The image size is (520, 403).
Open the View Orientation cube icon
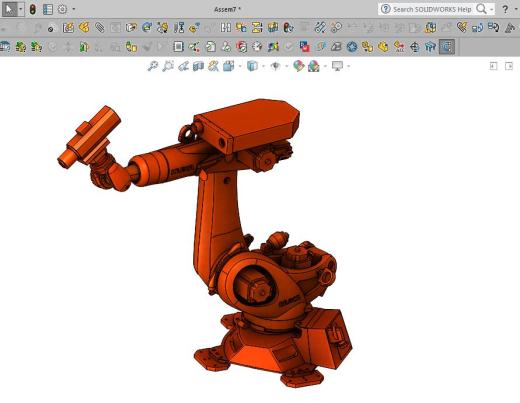pos(229,66)
